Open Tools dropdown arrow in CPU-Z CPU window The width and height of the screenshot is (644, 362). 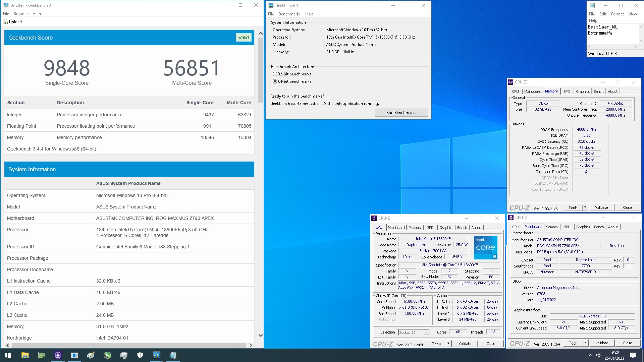(x=448, y=344)
